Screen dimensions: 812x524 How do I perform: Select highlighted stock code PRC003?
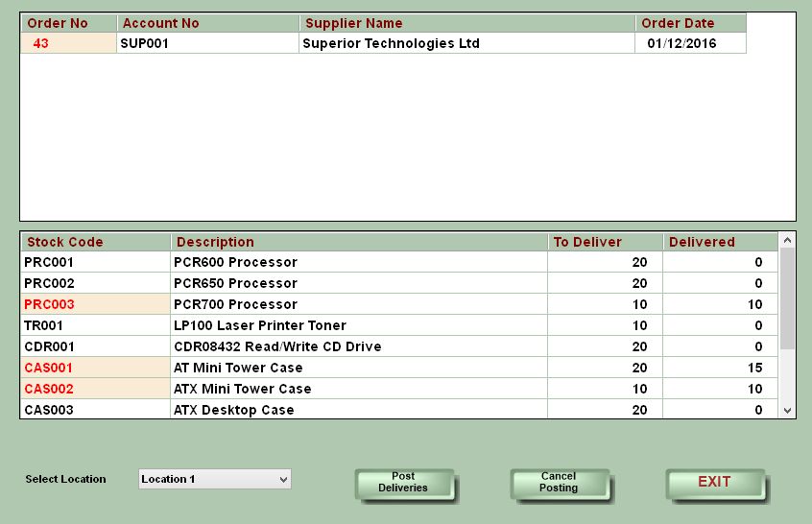click(x=95, y=304)
